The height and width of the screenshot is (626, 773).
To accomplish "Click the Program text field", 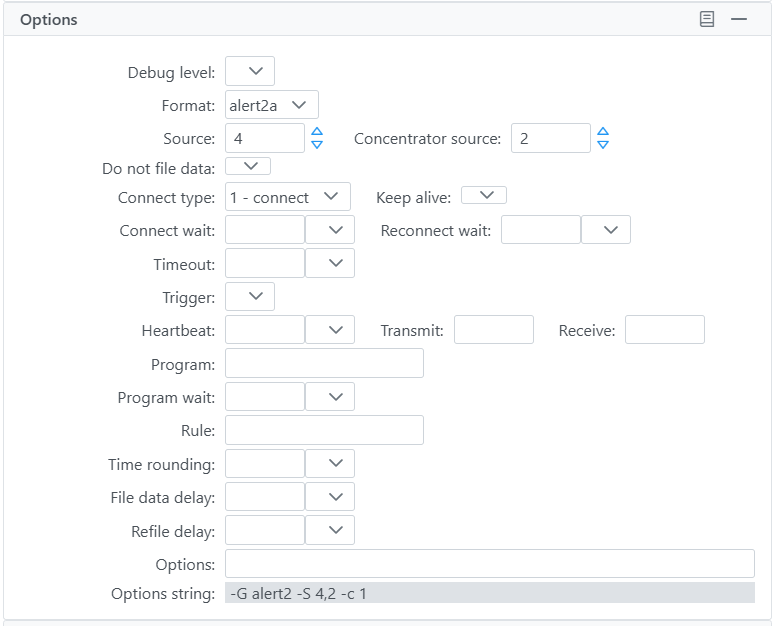I will (324, 363).
